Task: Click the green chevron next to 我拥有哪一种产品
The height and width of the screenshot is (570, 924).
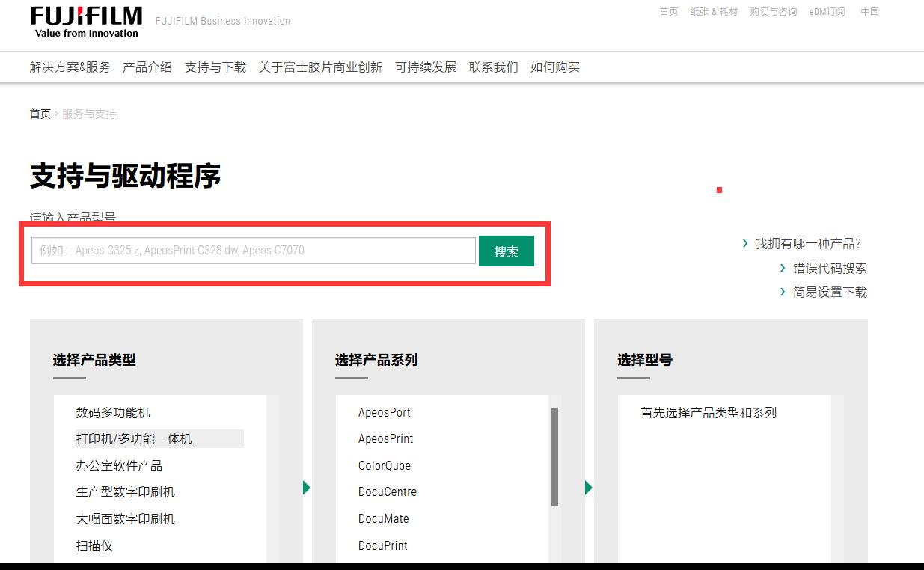Action: pyautogui.click(x=745, y=243)
